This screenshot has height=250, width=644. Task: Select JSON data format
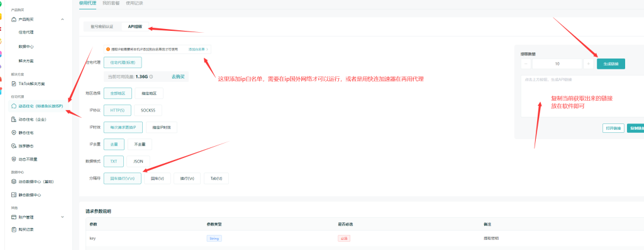coord(138,161)
